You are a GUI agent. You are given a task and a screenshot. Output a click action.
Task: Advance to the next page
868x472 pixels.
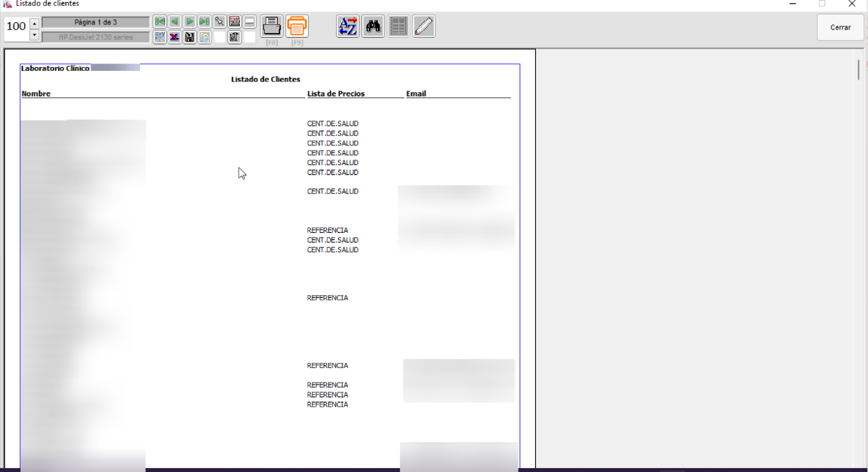189,22
